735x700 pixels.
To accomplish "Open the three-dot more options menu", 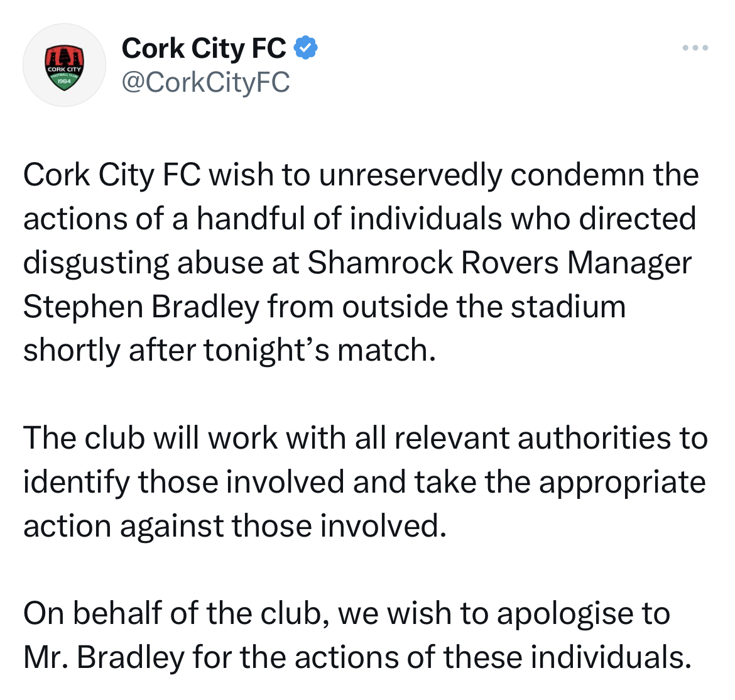I will [x=695, y=48].
